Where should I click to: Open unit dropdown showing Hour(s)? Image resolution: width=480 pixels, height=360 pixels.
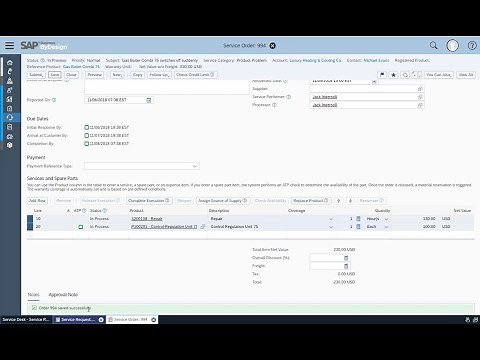[x=386, y=219]
